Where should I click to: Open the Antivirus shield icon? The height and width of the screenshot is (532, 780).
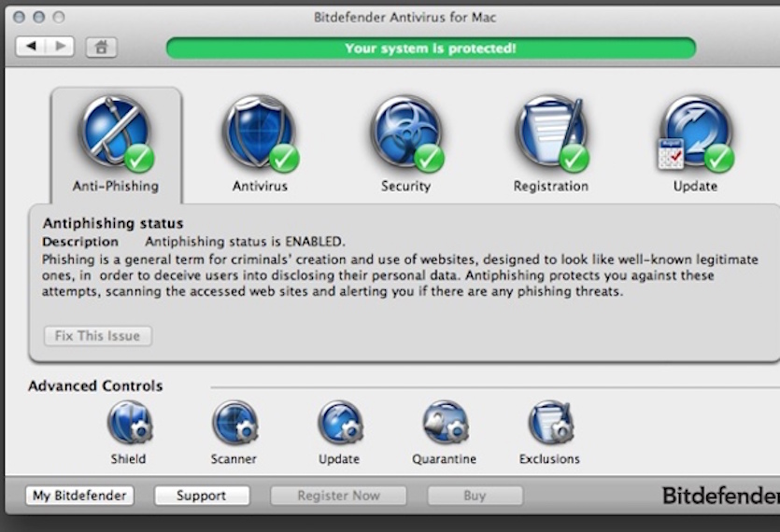[x=261, y=133]
